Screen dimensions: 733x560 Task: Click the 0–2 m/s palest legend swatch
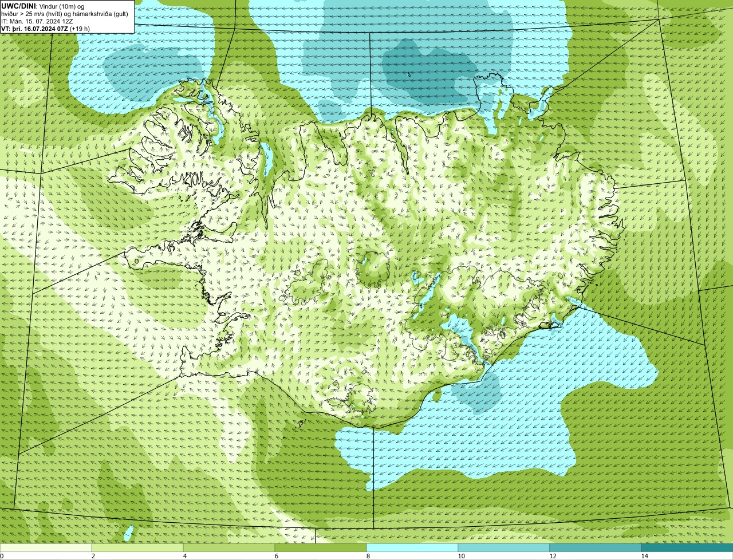coord(46,547)
